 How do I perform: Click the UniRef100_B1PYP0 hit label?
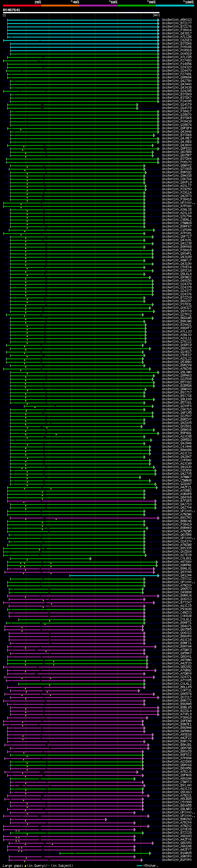point(177,860)
